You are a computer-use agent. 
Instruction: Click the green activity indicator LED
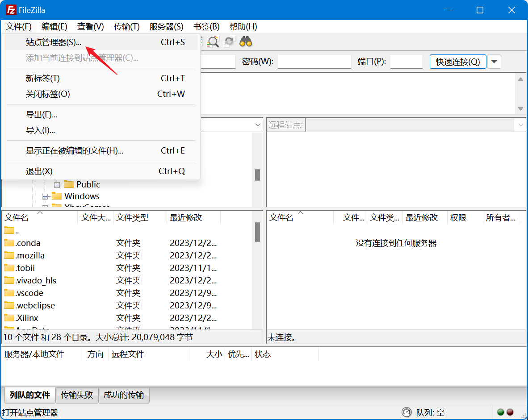(x=500, y=412)
